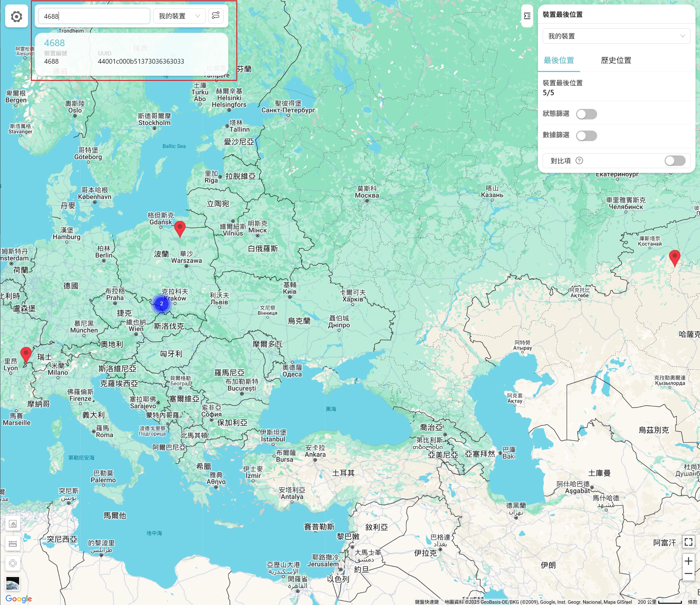Click the 莫斯科 Москва city label
This screenshot has height=605, width=700.
(367, 192)
